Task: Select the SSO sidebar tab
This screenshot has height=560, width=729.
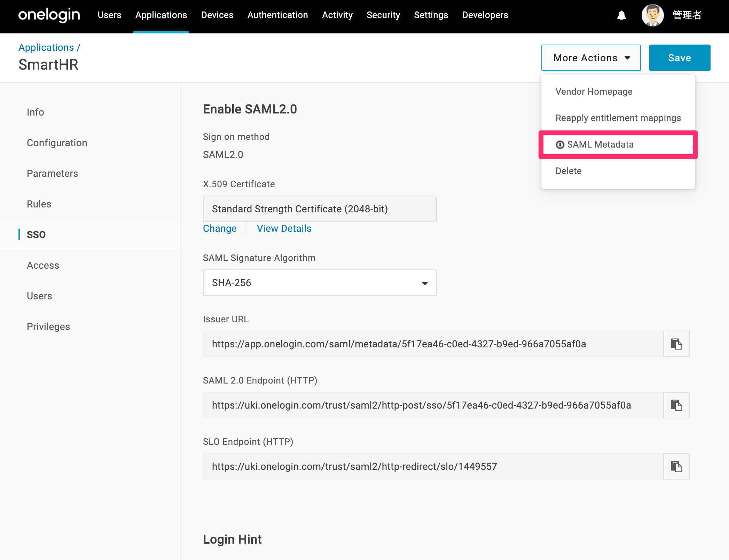Action: click(x=36, y=235)
